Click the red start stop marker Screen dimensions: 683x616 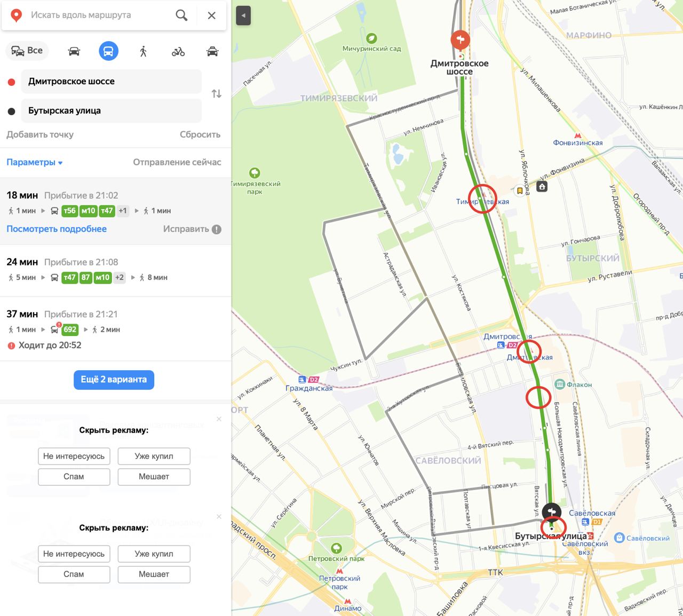point(460,41)
